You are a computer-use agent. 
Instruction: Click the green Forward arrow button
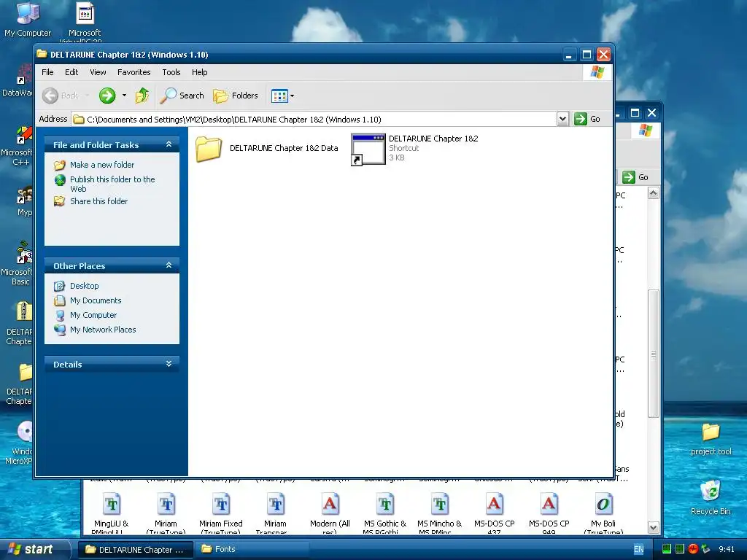point(107,96)
